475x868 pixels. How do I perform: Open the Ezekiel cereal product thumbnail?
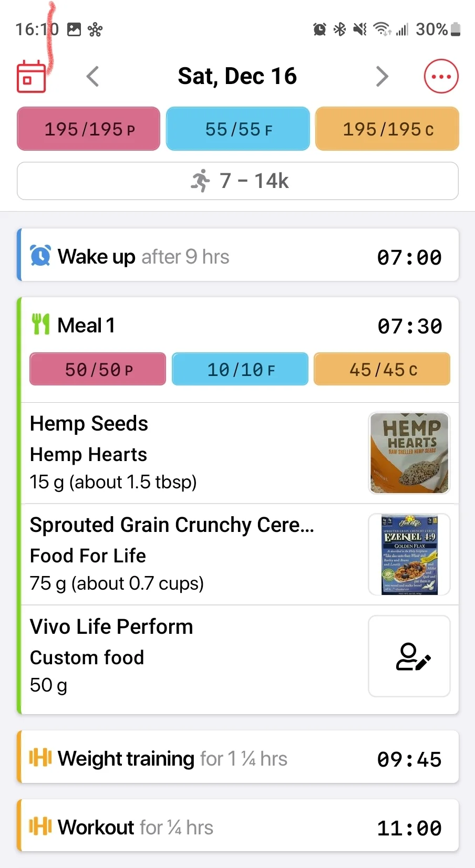click(x=409, y=555)
